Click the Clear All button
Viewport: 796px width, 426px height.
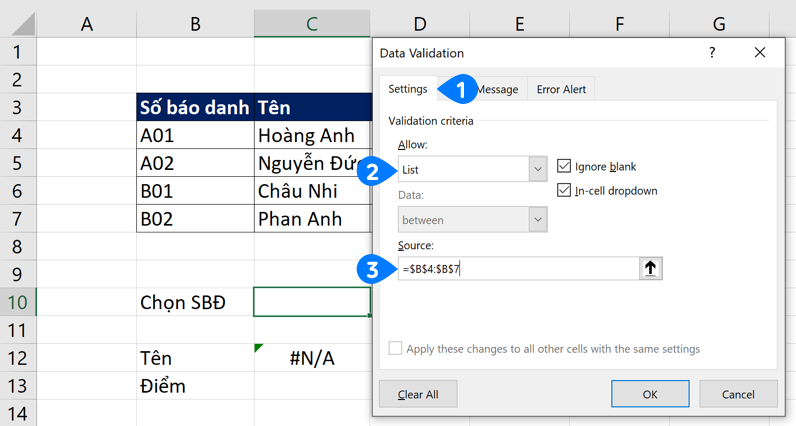[x=418, y=394]
